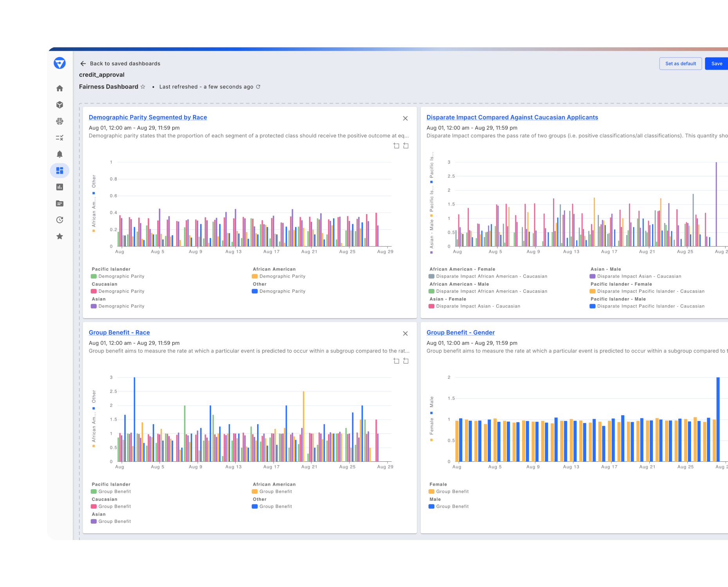Open the history clock icon

pyautogui.click(x=59, y=220)
